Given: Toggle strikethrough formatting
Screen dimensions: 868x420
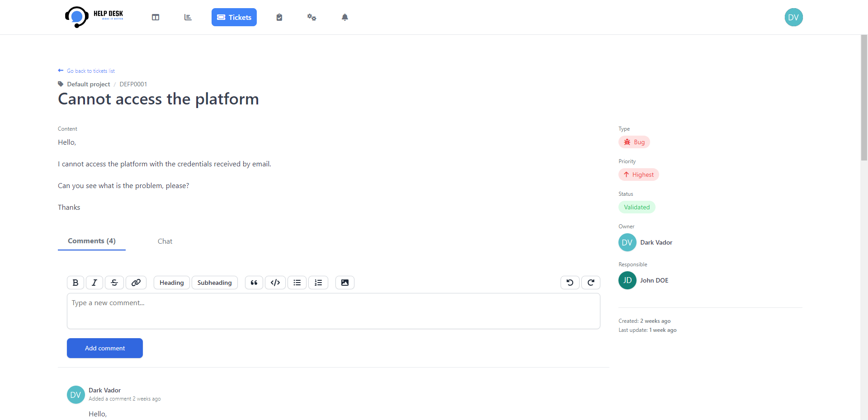Looking at the screenshot, I should (114, 283).
